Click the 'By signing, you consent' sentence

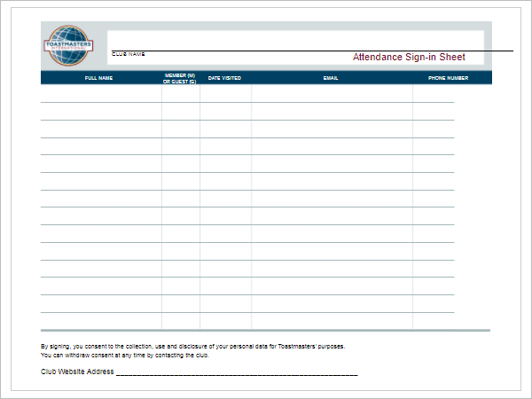[192, 347]
